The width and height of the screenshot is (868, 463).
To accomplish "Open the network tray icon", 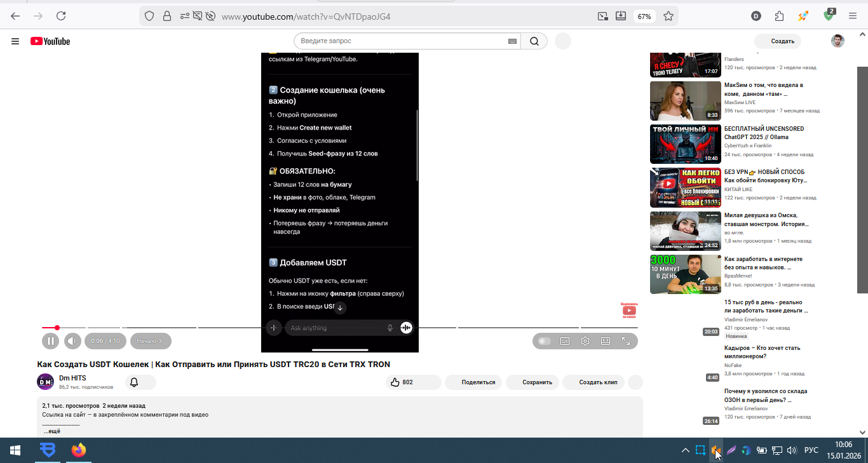I will pos(776,450).
